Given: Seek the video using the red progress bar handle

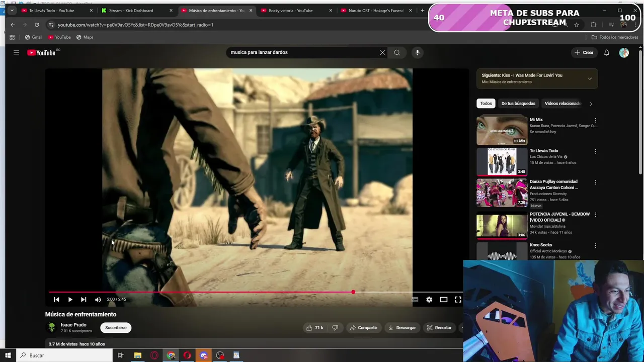Looking at the screenshot, I should (353, 292).
